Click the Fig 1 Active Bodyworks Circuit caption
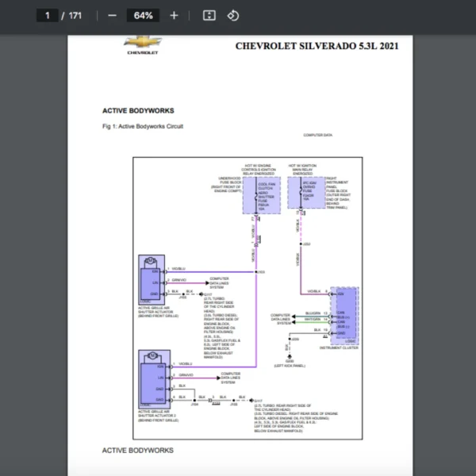476x476 pixels. pyautogui.click(x=143, y=127)
